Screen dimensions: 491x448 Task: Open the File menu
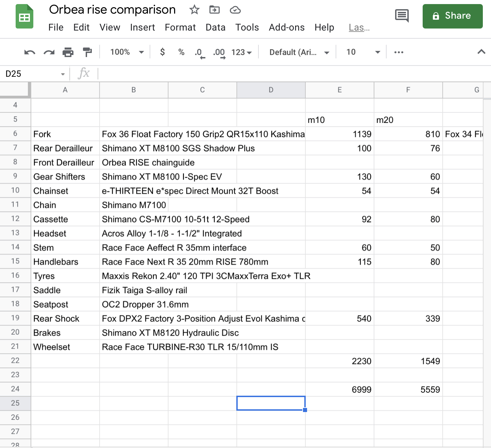click(56, 28)
